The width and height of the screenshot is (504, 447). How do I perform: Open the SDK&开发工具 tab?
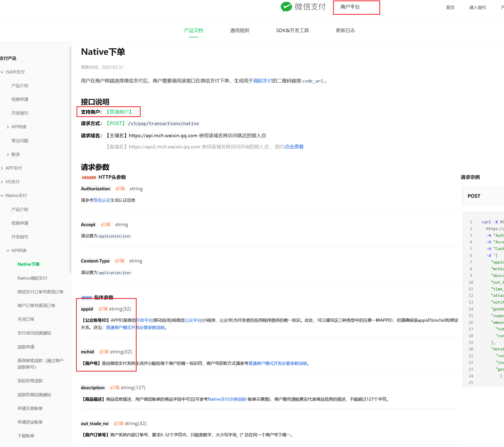[x=292, y=30]
